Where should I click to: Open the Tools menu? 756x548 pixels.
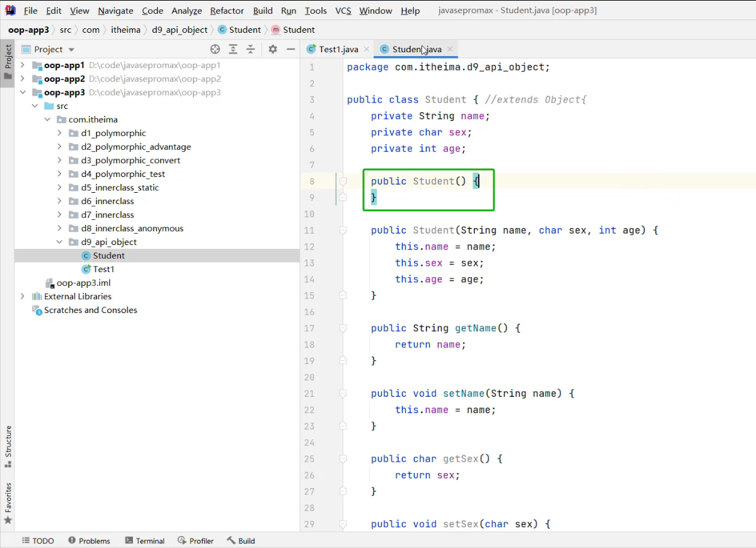(x=316, y=11)
